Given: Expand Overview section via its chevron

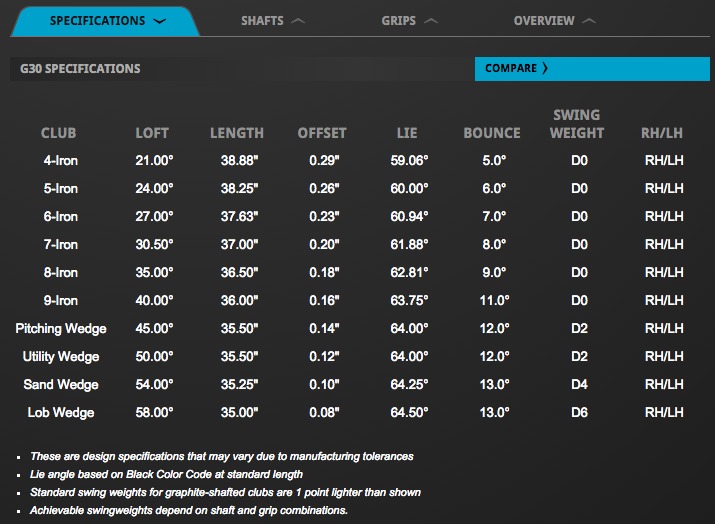Looking at the screenshot, I should 589,21.
